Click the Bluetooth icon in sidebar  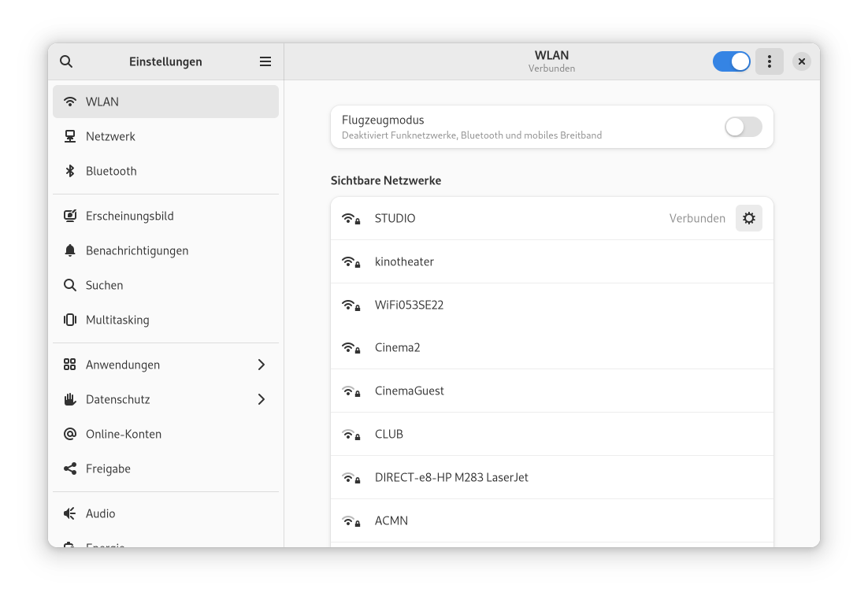[70, 171]
